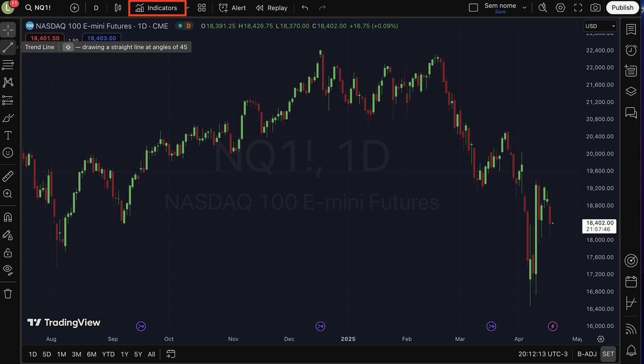Viewport: 644px width, 364px height.
Task: Click the Publish button
Action: click(622, 8)
